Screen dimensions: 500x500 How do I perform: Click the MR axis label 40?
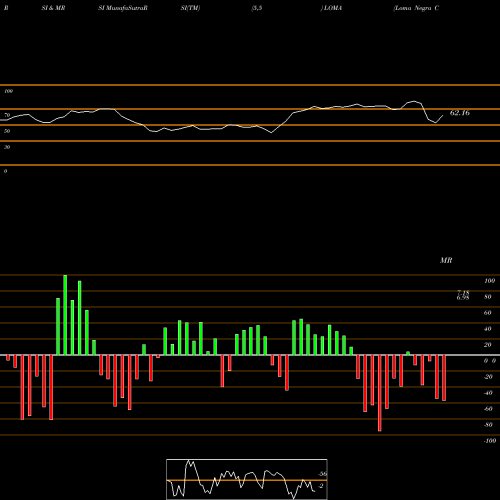pyautogui.click(x=487, y=329)
